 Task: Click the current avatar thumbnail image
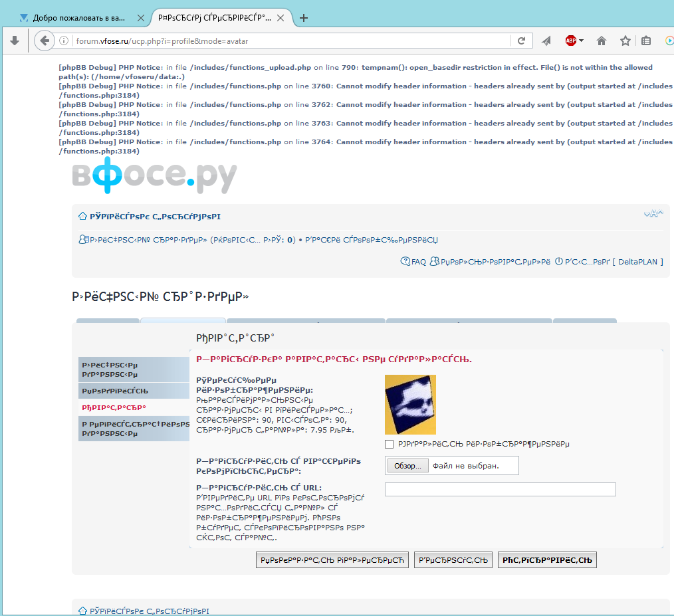[410, 404]
